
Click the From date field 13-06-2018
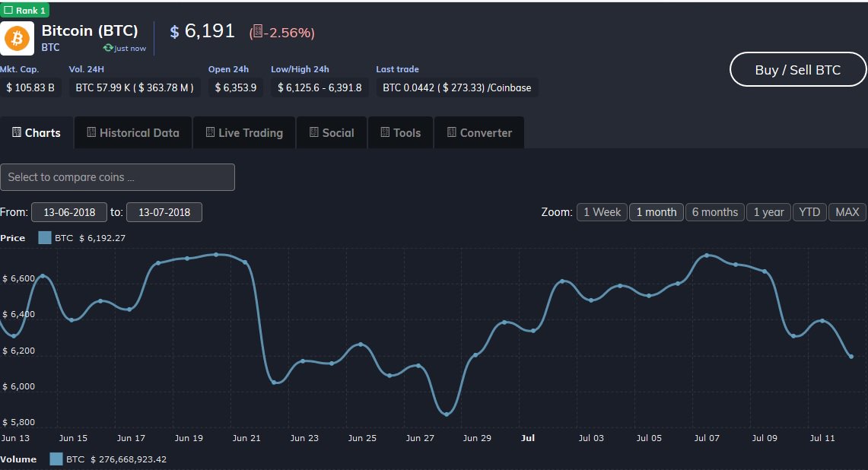(69, 212)
